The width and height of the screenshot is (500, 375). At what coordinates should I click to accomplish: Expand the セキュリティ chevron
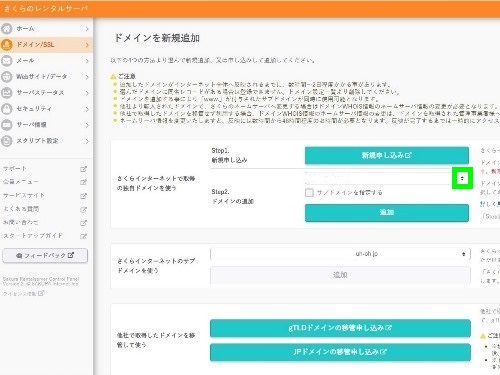87,109
